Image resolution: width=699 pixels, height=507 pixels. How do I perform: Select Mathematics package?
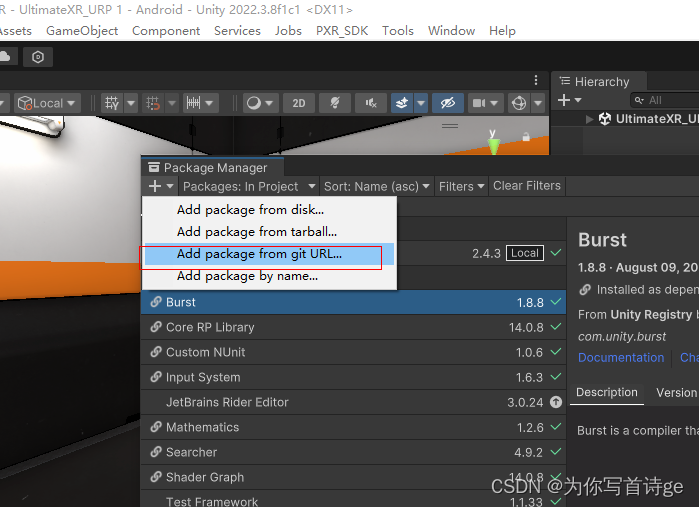(x=354, y=427)
